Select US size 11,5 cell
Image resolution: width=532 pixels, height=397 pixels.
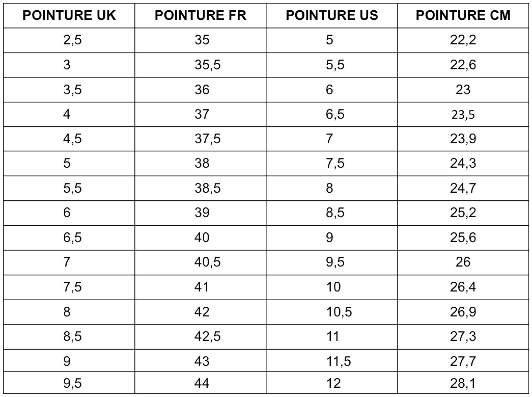[x=339, y=361]
